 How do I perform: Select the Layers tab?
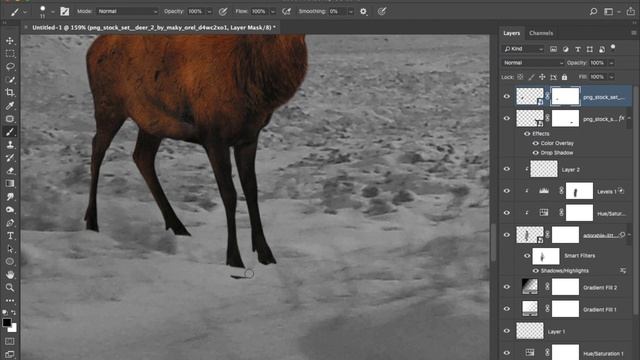(x=511, y=33)
